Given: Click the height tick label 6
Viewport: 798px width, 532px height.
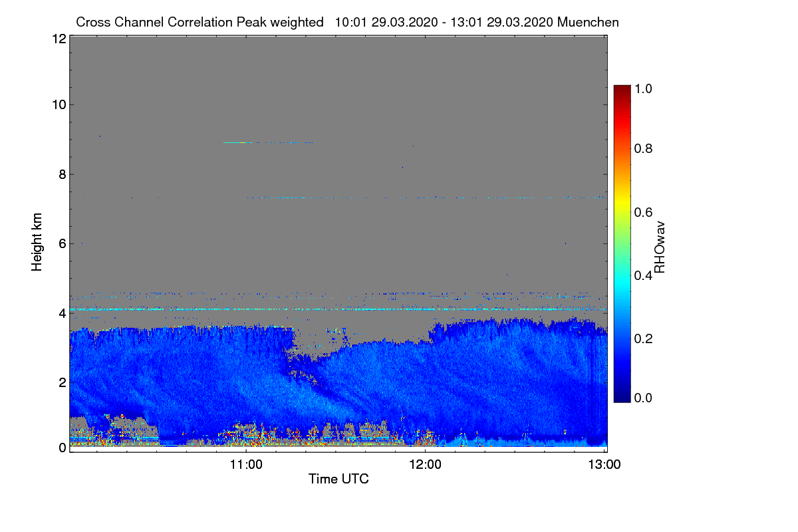Looking at the screenshot, I should pos(62,243).
